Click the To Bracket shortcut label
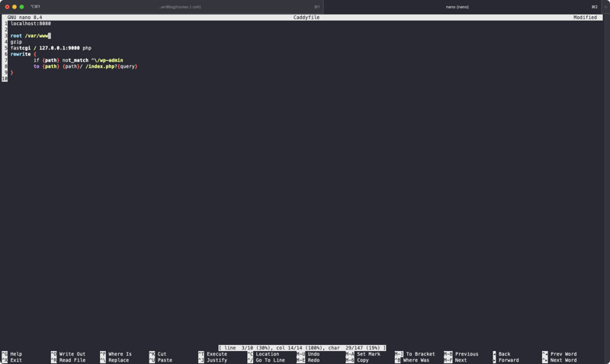 click(420, 354)
